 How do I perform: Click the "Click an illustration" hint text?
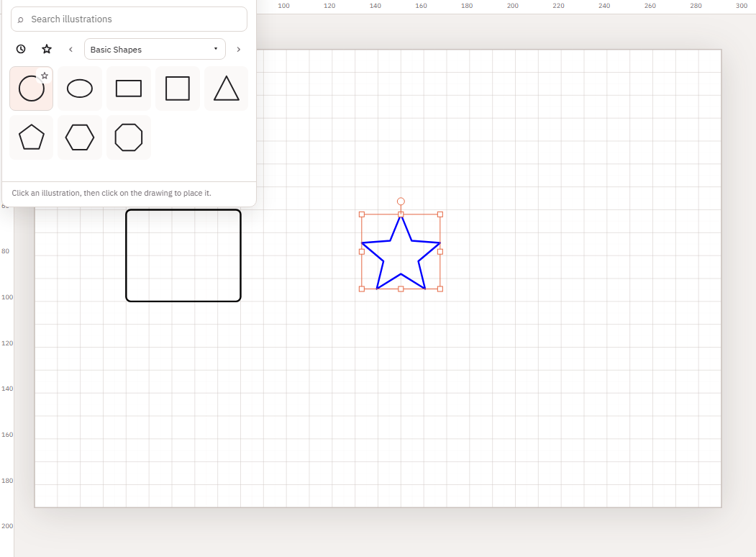pyautogui.click(x=111, y=193)
